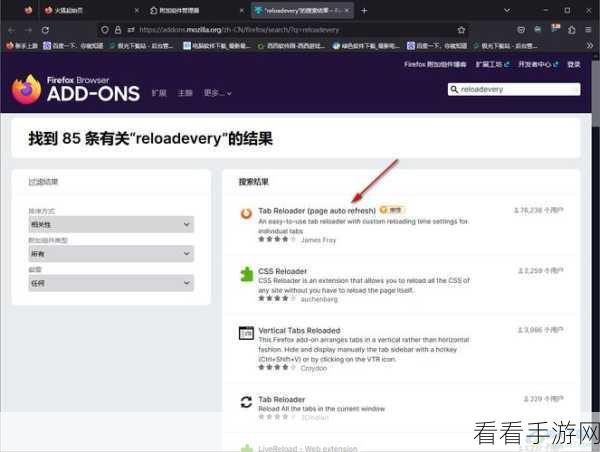
Task: Reload the current page
Action: click(x=45, y=30)
